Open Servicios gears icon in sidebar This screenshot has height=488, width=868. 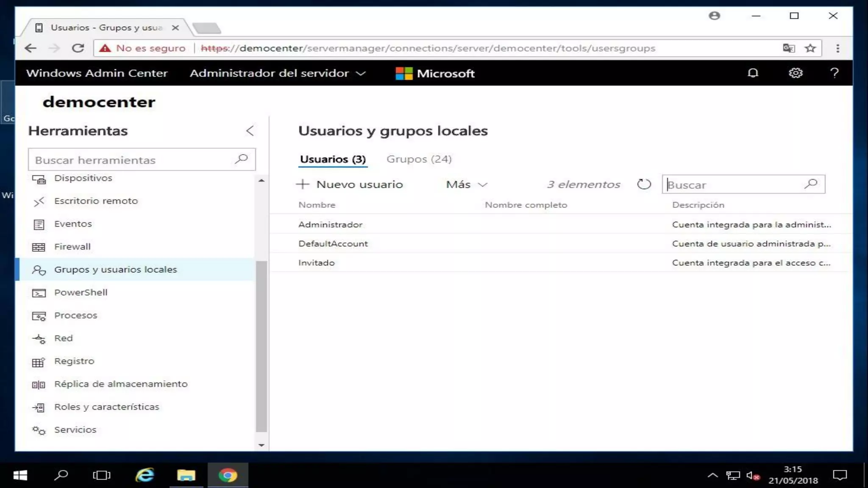tap(39, 430)
